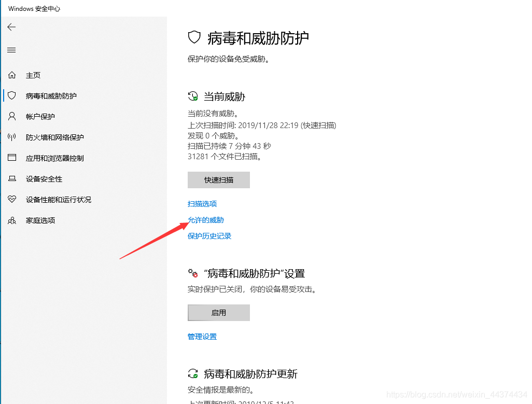
Task: Open the hamburger navigation menu
Action: click(x=11, y=50)
